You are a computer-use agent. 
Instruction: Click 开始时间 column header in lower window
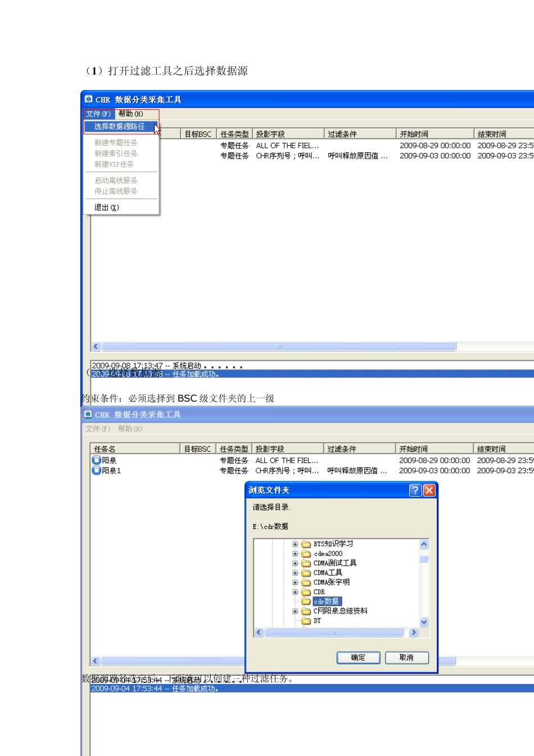[434, 449]
